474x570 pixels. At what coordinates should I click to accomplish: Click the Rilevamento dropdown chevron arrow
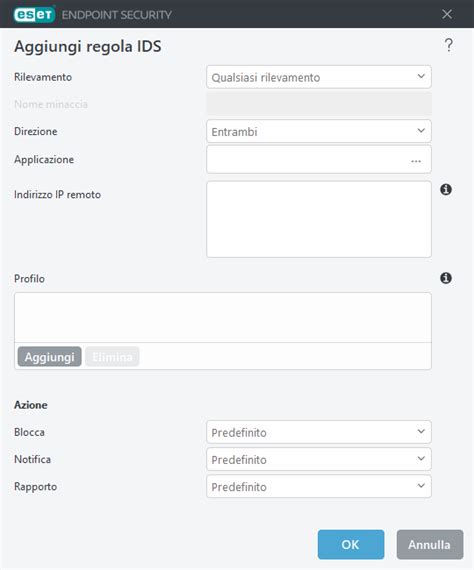421,76
